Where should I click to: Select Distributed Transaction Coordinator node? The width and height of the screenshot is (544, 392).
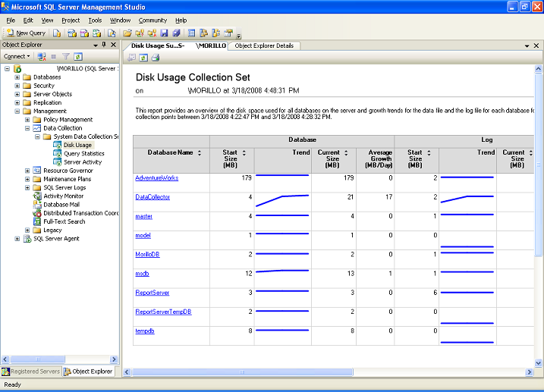(x=80, y=213)
